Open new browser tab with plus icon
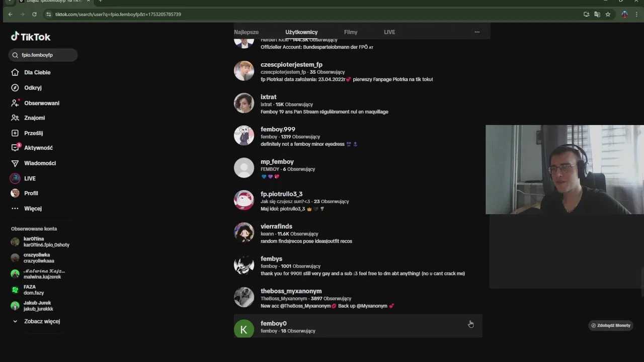 click(x=100, y=2)
